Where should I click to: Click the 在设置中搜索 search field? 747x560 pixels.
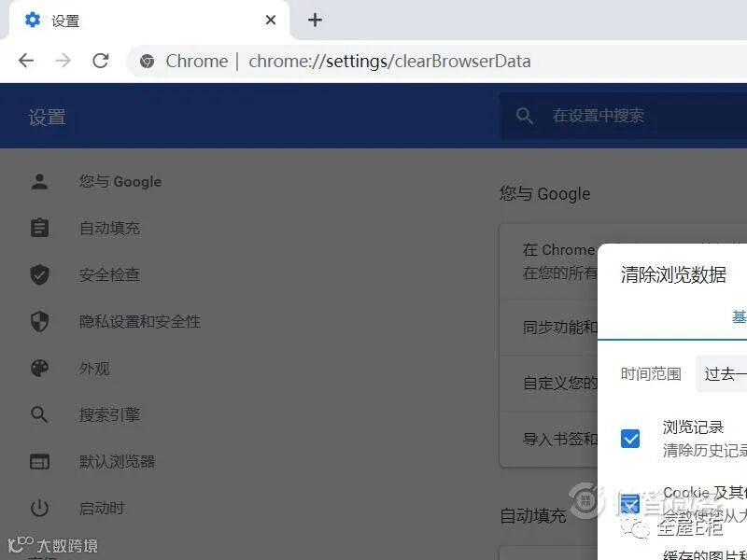point(623,116)
